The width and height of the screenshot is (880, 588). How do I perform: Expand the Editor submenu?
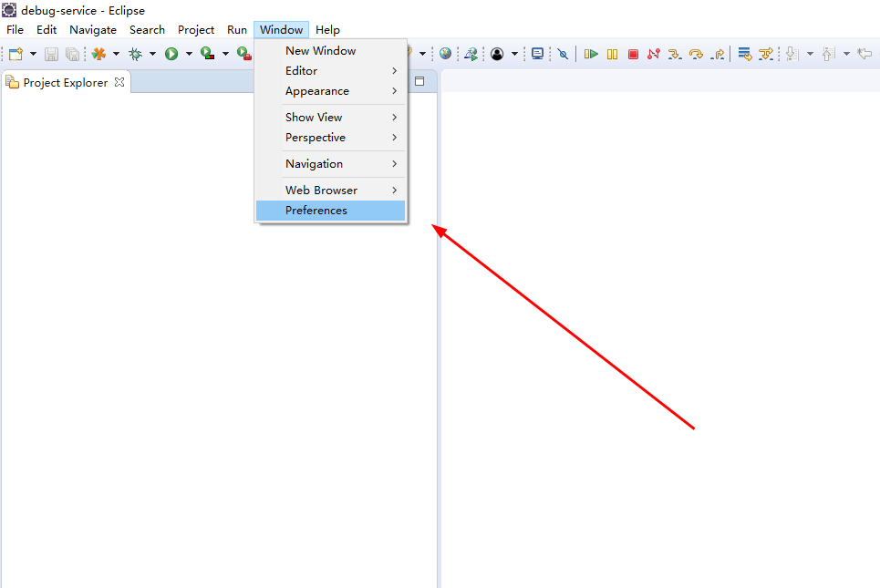pos(330,71)
